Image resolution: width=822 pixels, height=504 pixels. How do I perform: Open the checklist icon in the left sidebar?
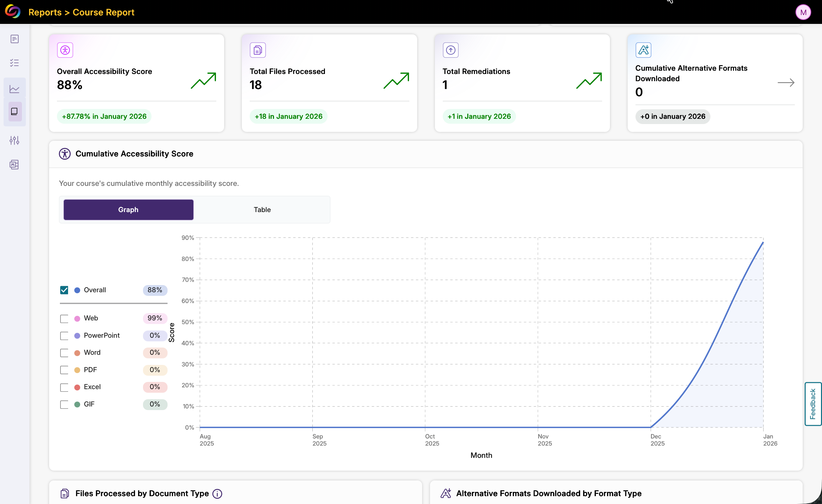(x=15, y=63)
